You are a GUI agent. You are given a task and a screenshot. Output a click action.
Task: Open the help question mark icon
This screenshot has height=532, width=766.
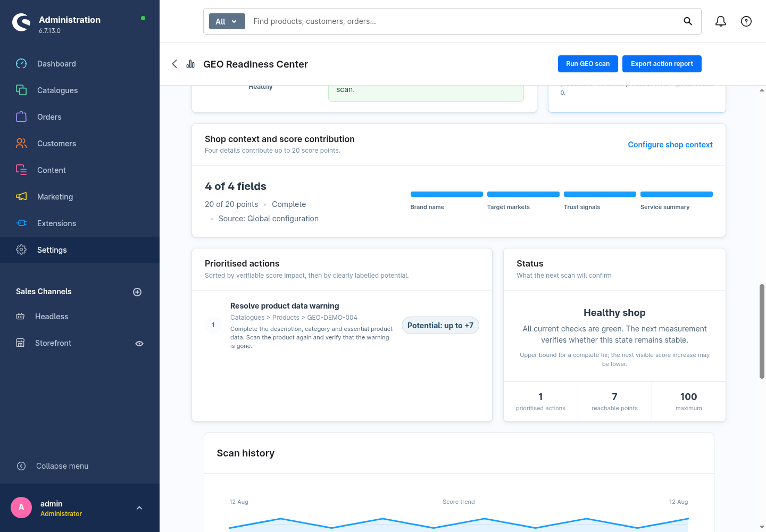[x=746, y=21]
